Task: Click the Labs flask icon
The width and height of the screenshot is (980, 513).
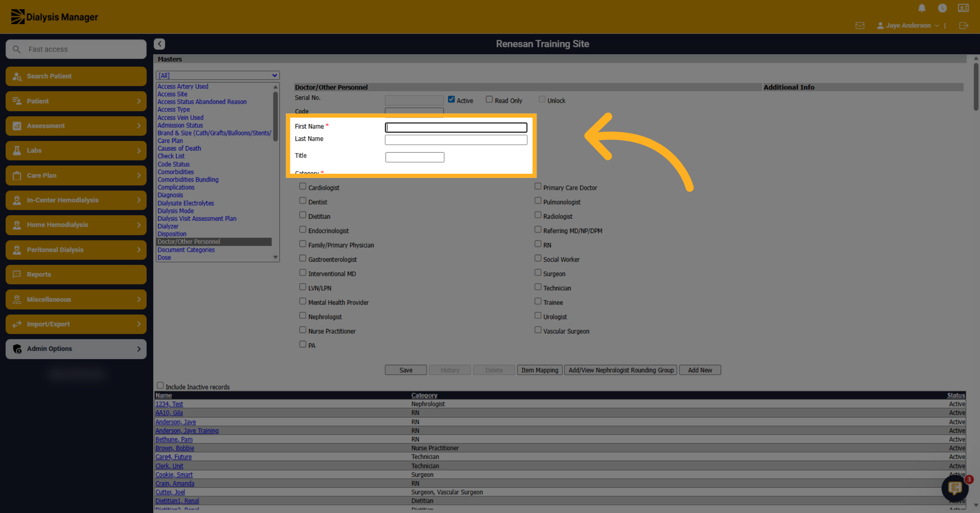Action: pos(17,151)
